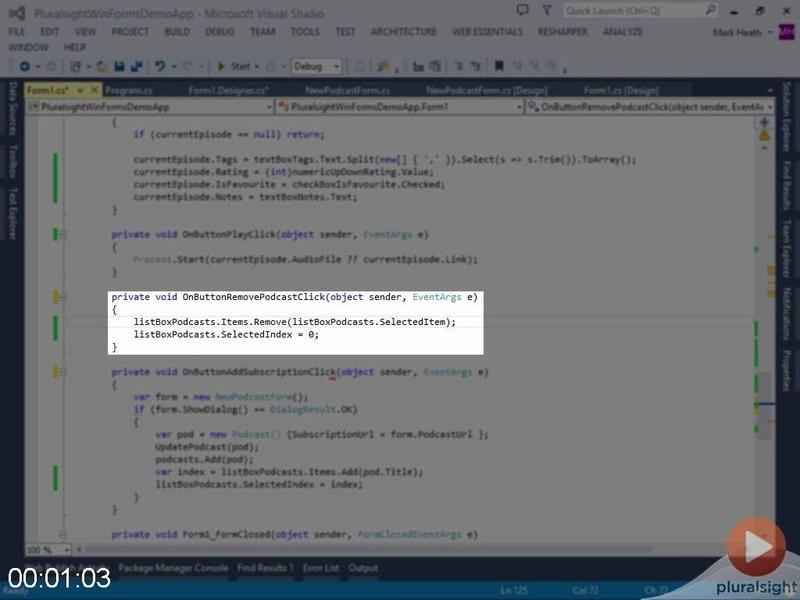This screenshot has width=800, height=600.
Task: Click the Quick Launch magnifier icon
Action: tap(710, 10)
